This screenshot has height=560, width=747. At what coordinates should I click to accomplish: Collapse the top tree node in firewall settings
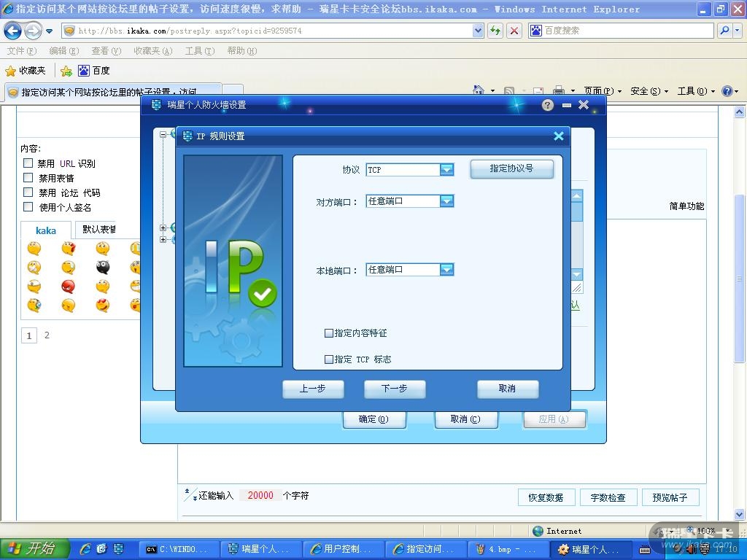163,135
